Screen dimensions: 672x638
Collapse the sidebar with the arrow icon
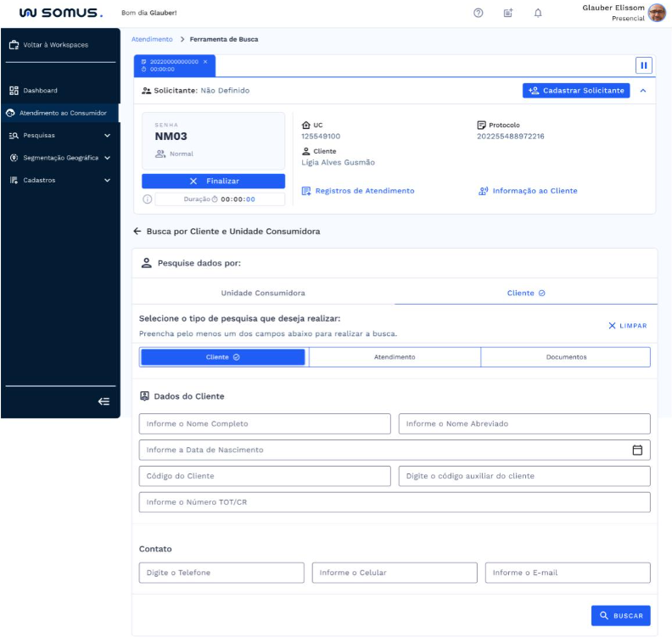point(104,401)
